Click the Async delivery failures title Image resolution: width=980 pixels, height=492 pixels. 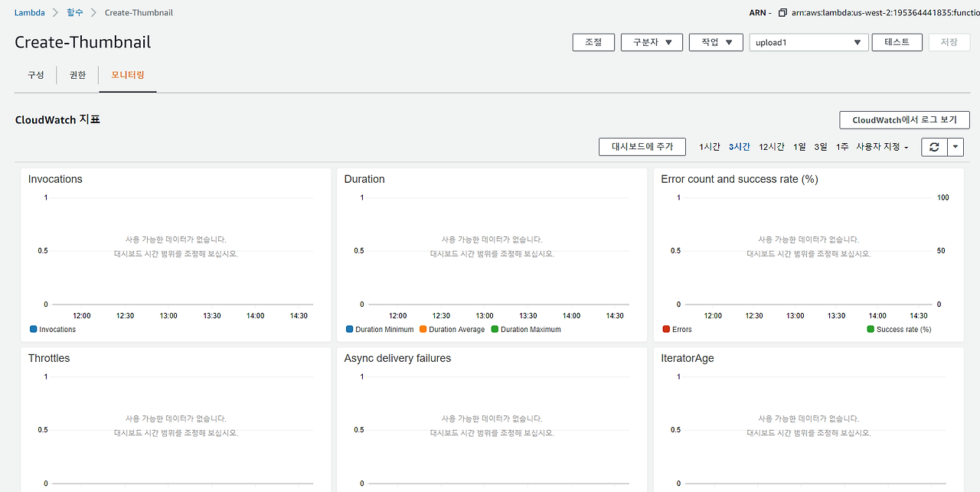click(397, 358)
